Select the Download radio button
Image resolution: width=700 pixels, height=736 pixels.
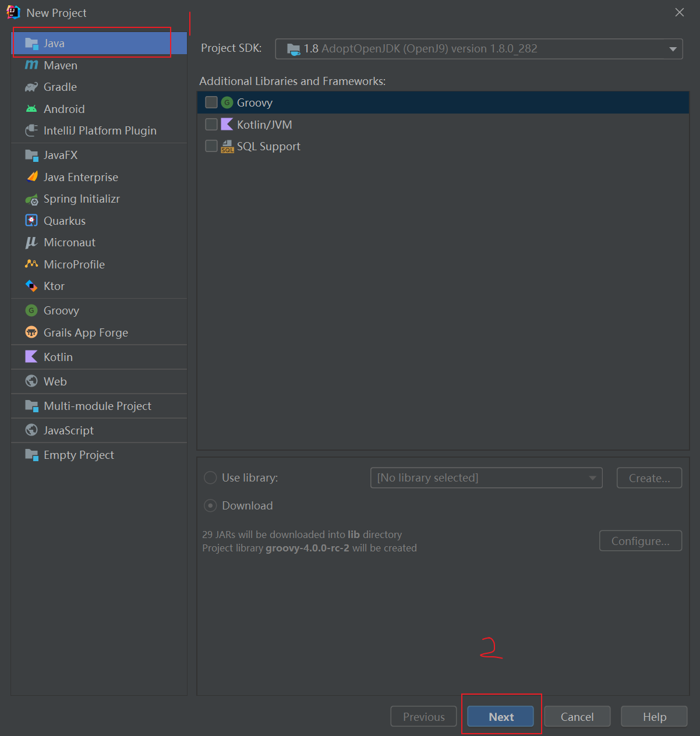(210, 505)
